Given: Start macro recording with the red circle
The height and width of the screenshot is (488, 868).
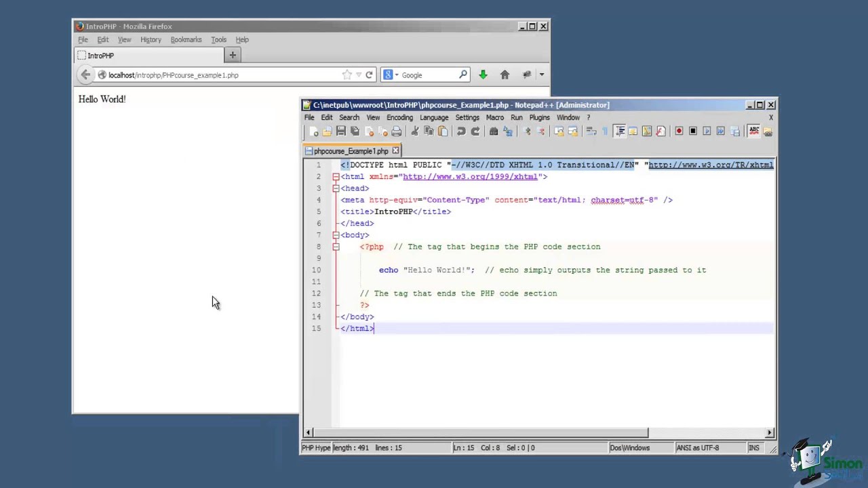Looking at the screenshot, I should pyautogui.click(x=679, y=131).
